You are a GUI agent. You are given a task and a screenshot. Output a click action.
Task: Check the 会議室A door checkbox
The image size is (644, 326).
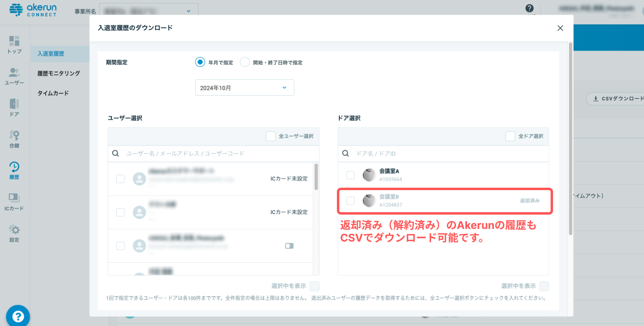[350, 175]
